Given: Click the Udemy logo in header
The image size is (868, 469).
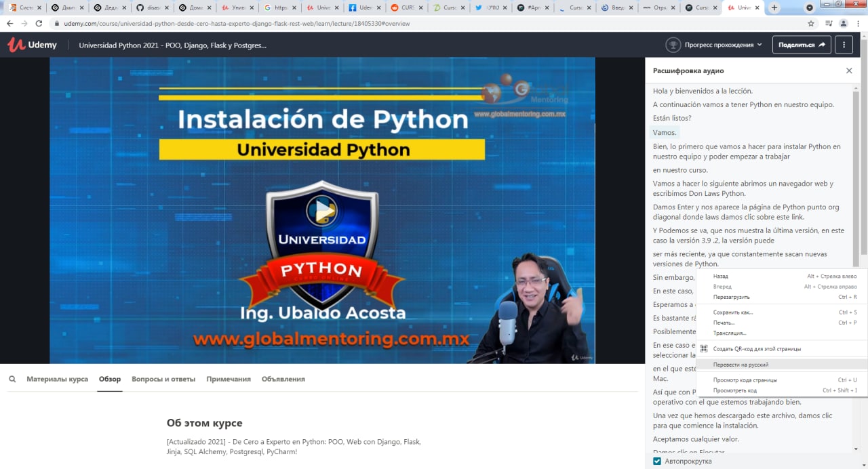Looking at the screenshot, I should click(32, 45).
